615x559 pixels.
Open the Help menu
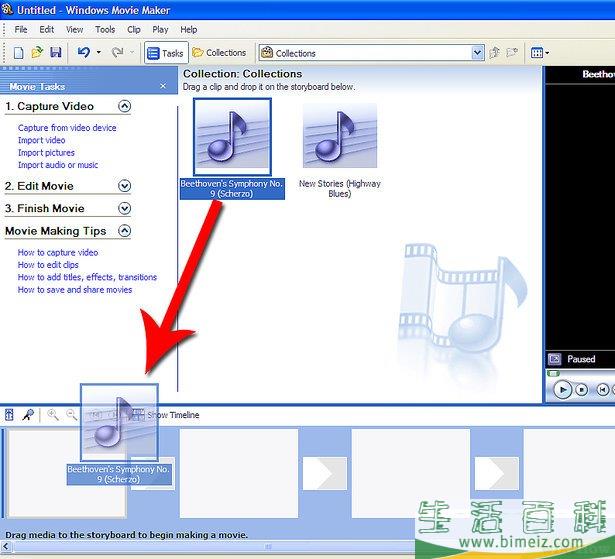[x=189, y=29]
